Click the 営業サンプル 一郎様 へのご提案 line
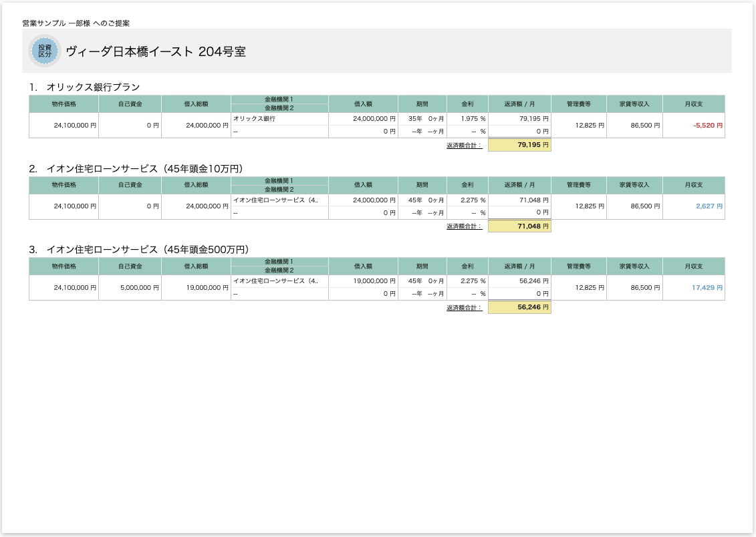The height and width of the screenshot is (537, 756). tap(76, 23)
